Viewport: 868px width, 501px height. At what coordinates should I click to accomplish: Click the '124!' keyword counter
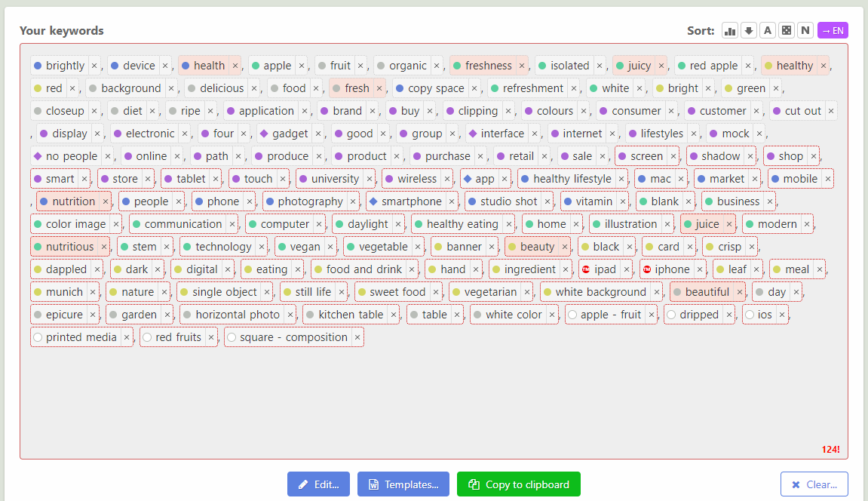pyautogui.click(x=830, y=450)
